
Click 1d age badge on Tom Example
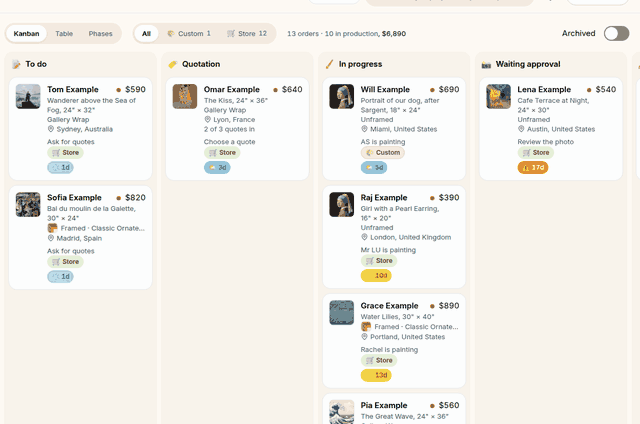(60, 167)
